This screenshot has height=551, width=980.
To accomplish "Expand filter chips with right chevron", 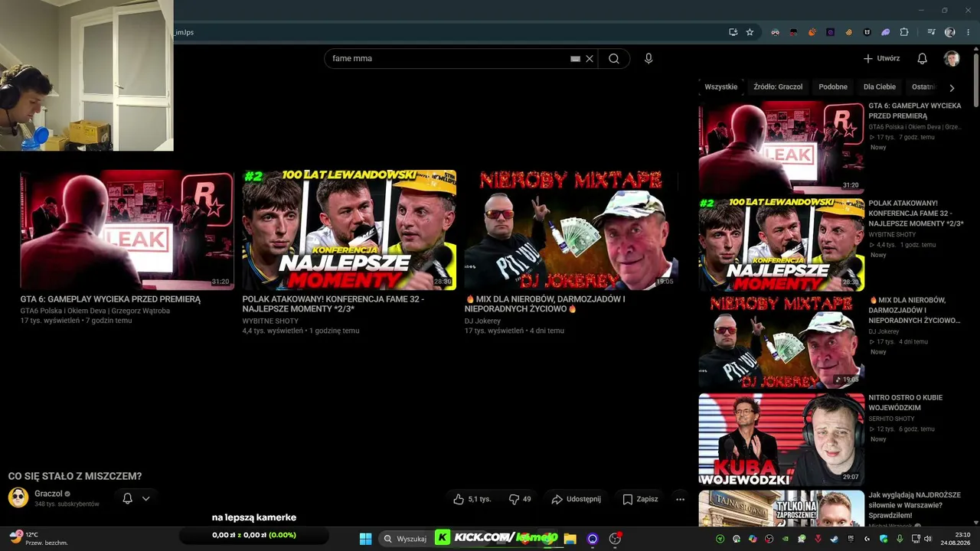I will click(952, 88).
